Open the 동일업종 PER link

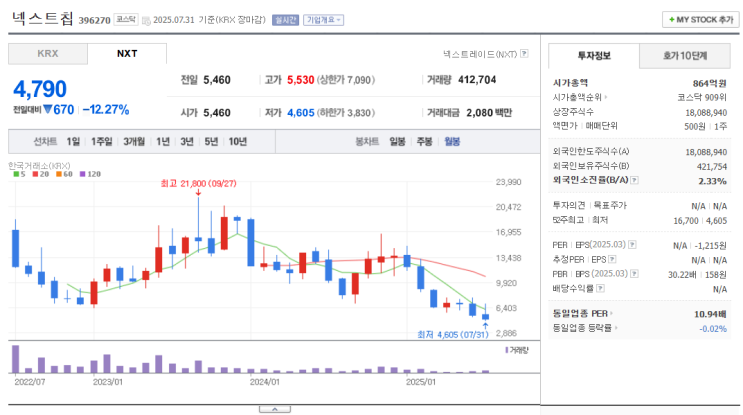580,314
